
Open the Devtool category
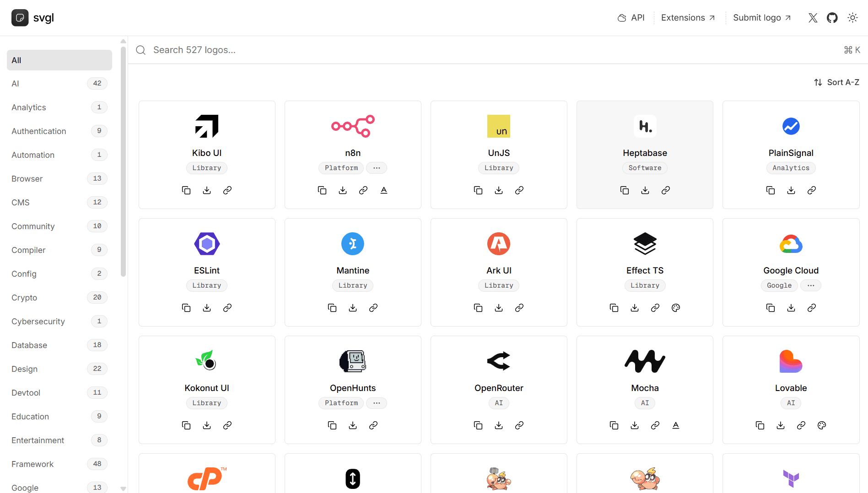click(59, 393)
